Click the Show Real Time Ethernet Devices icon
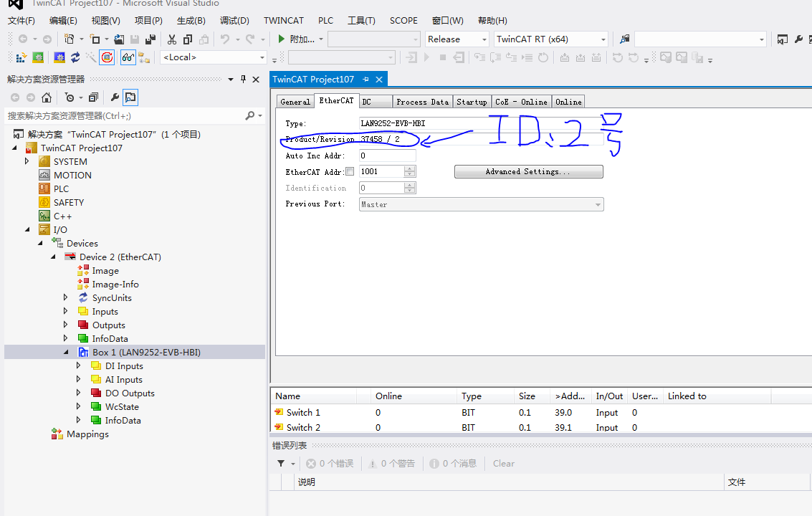This screenshot has width=812, height=516. (x=108, y=57)
